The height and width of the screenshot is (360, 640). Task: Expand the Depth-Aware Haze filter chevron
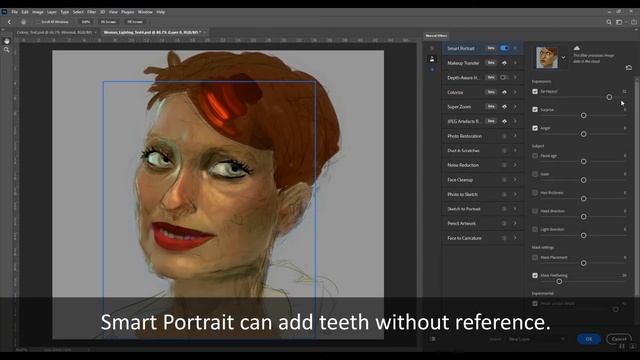[x=515, y=78]
